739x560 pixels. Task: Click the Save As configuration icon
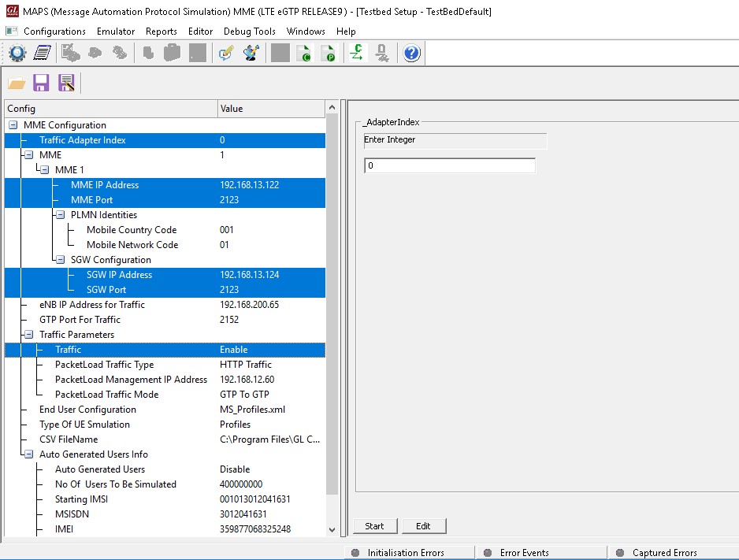click(x=66, y=82)
